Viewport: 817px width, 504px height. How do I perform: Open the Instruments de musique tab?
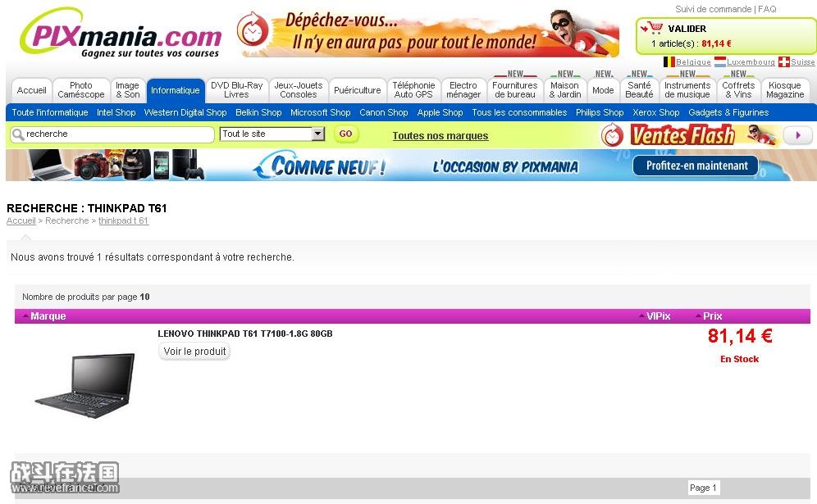click(x=687, y=90)
